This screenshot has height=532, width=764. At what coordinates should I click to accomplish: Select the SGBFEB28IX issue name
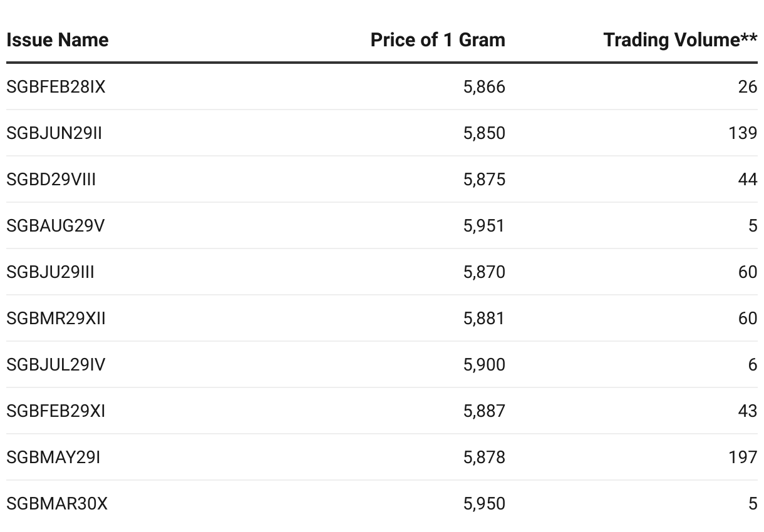56,87
